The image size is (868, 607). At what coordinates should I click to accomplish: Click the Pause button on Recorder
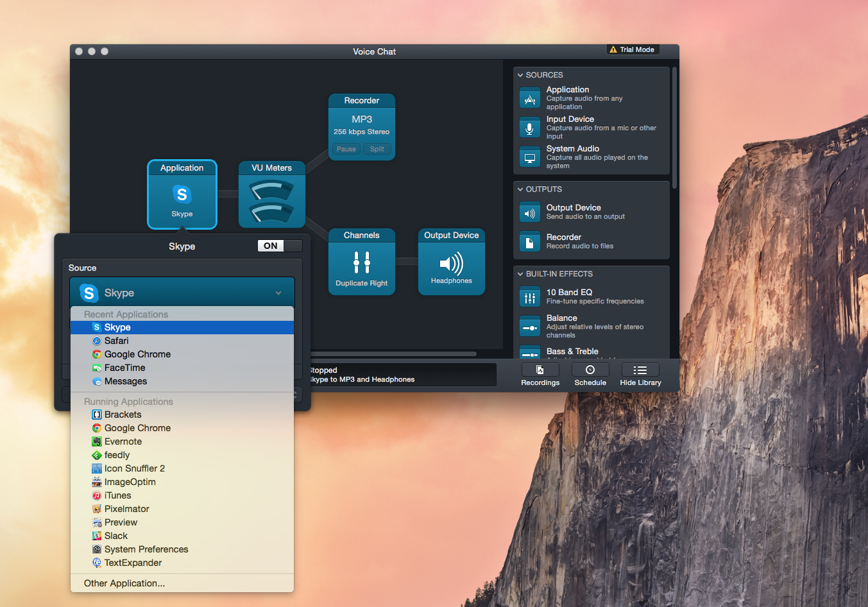tap(346, 149)
